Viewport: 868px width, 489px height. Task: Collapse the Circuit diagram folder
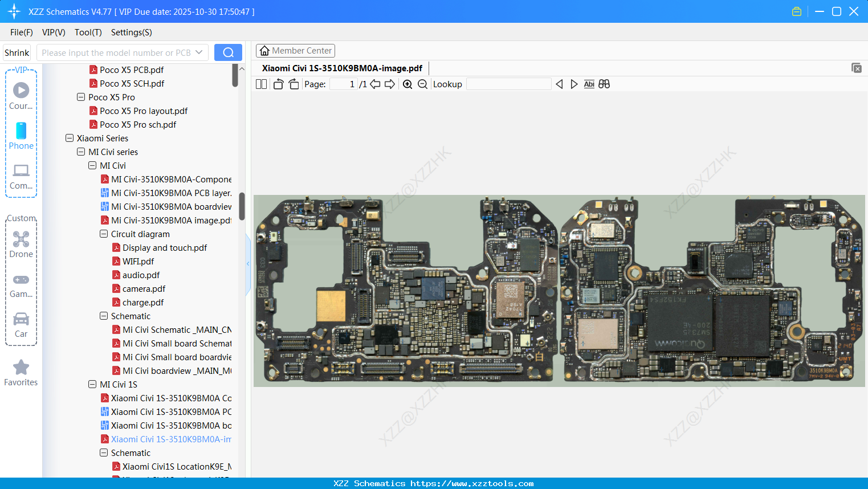(103, 234)
